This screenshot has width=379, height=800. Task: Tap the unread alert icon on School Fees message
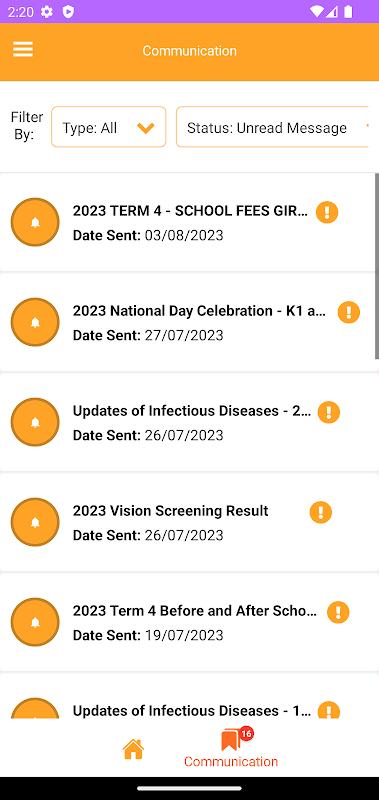[327, 212]
